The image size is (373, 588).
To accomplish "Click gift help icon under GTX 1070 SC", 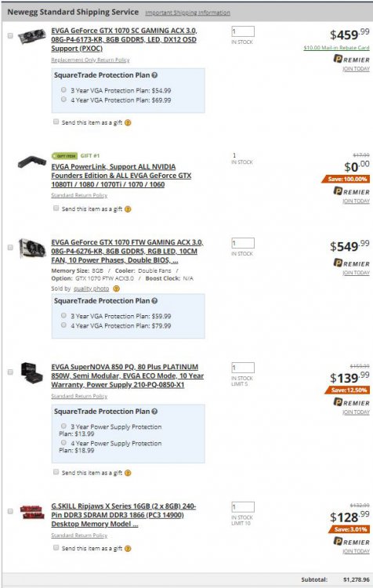I will pos(128,122).
